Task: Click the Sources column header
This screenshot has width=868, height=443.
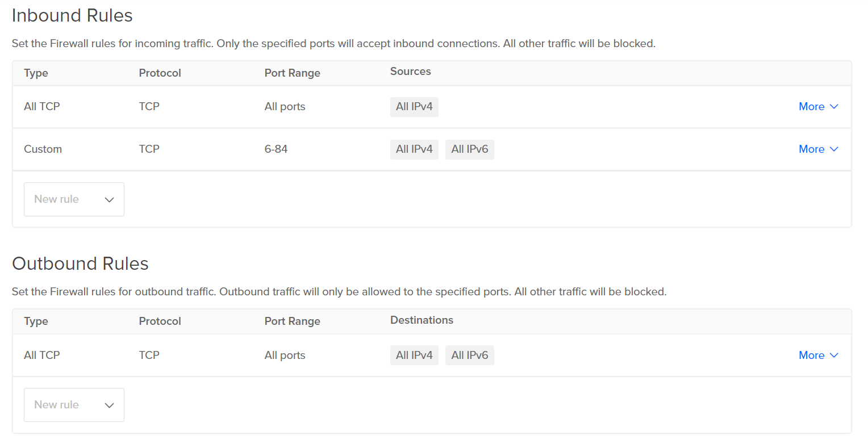Action: pos(410,72)
